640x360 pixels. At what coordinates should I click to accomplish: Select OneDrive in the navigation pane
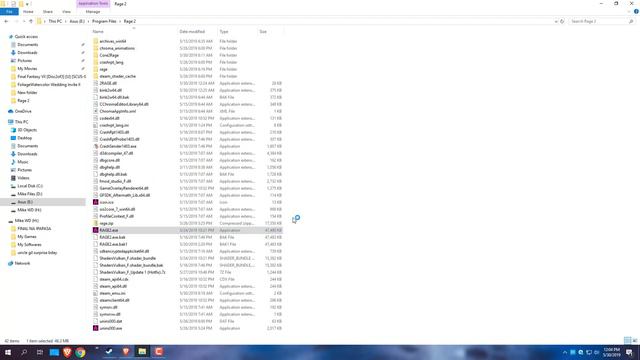[x=23, y=111]
